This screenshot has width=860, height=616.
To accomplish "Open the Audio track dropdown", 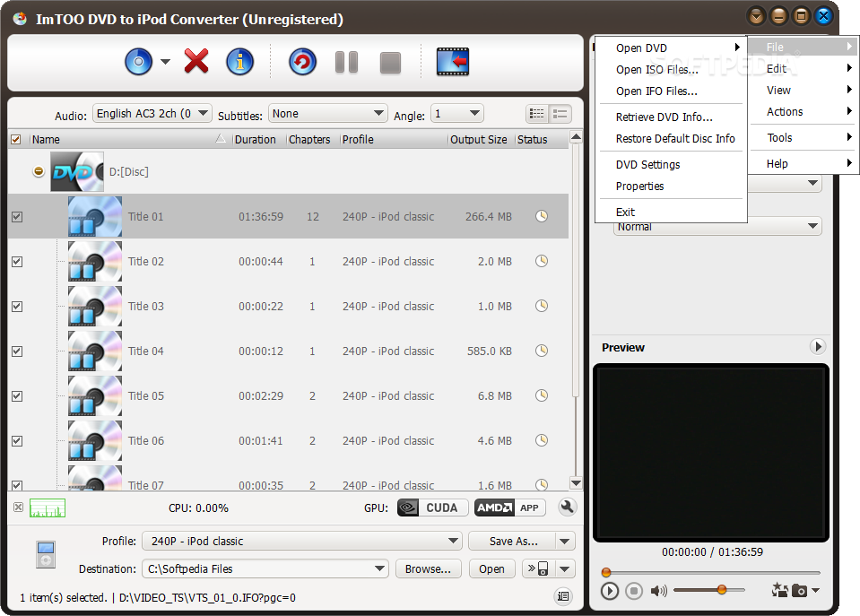I will pyautogui.click(x=152, y=114).
